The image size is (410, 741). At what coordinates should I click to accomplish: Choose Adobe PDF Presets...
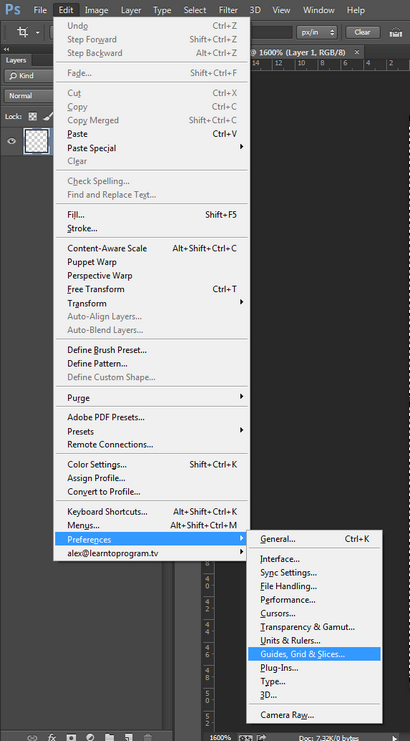pos(152,418)
